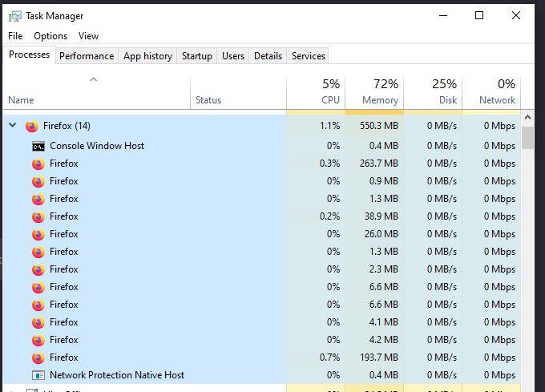Click the vertical scrollbar thumb

pyautogui.click(x=527, y=138)
